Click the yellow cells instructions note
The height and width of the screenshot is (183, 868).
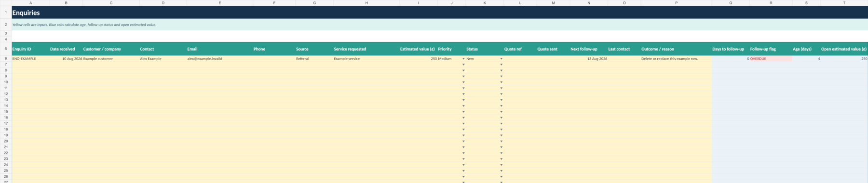(440, 25)
